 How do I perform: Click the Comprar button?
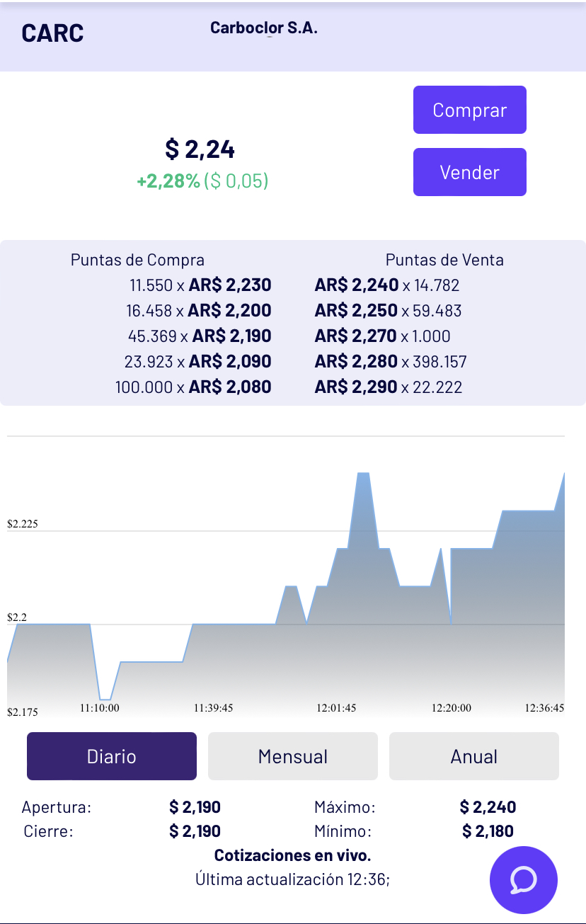tap(470, 110)
